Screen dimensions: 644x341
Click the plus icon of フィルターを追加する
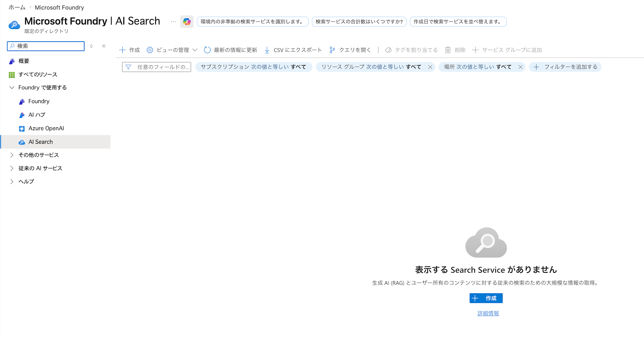pyautogui.click(x=536, y=67)
